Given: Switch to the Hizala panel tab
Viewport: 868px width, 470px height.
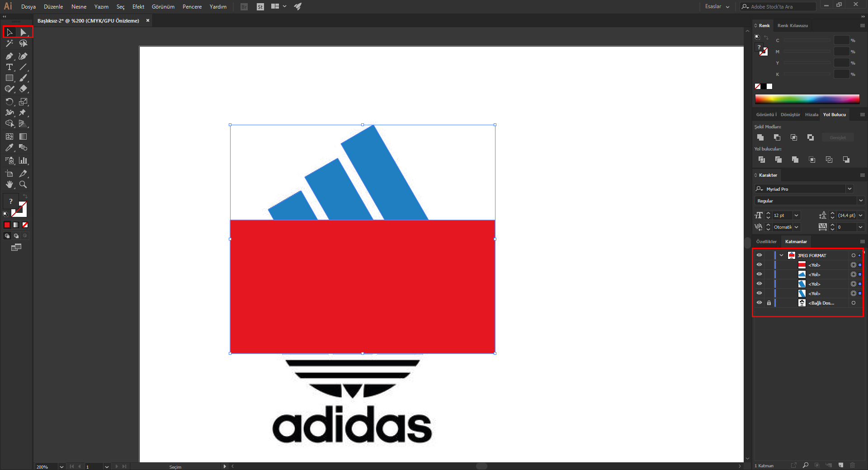Looking at the screenshot, I should [x=811, y=115].
